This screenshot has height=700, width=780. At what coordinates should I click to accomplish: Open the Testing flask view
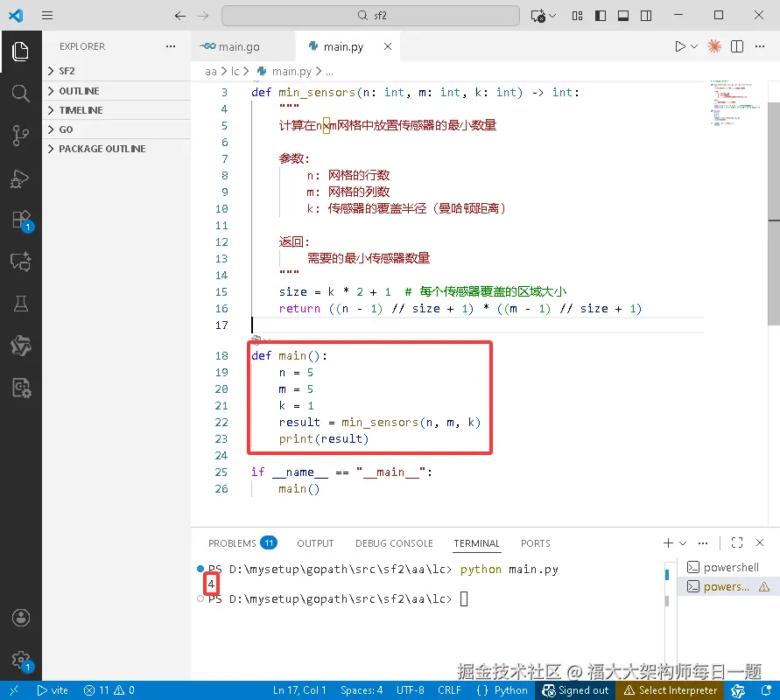(x=20, y=304)
